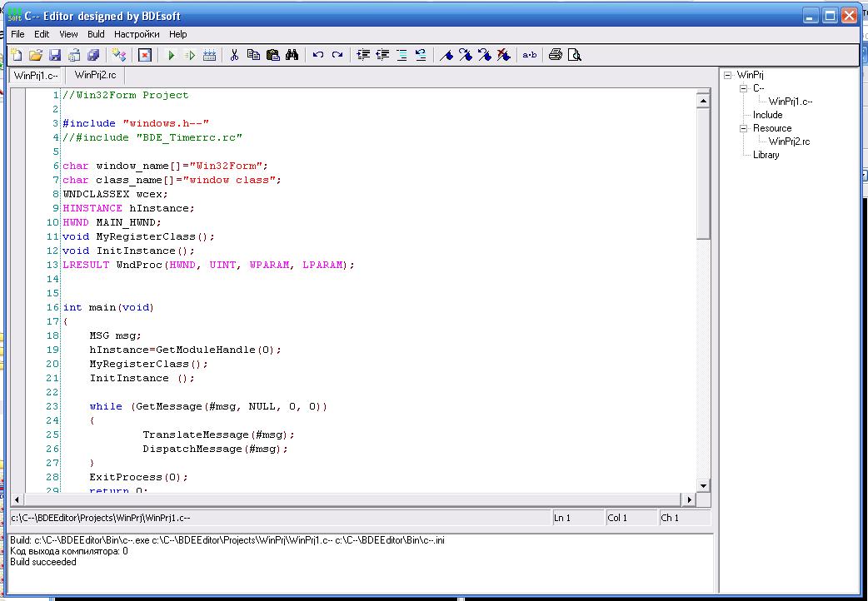The width and height of the screenshot is (868, 601).
Task: Run the program with green play icon
Action: pos(171,55)
